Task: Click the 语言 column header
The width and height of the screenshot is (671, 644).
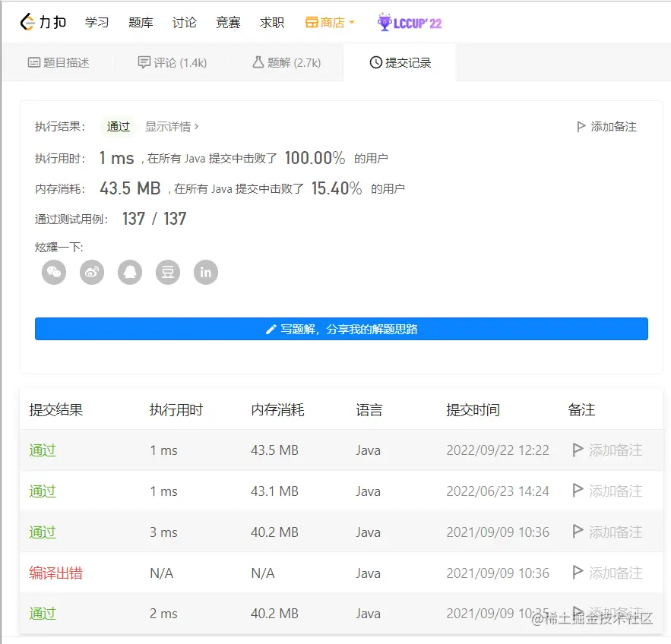Action: pyautogui.click(x=369, y=409)
